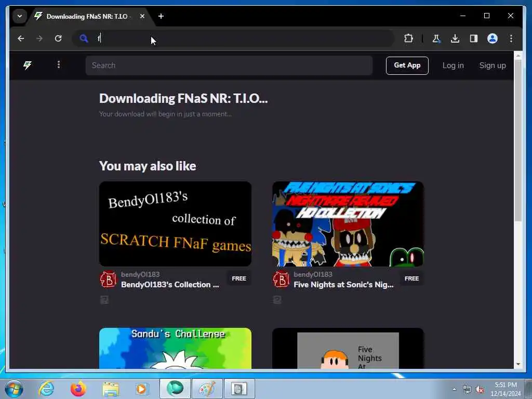Click bendyOl183 author name under Sonic's game
The image size is (532, 399).
pos(313,274)
